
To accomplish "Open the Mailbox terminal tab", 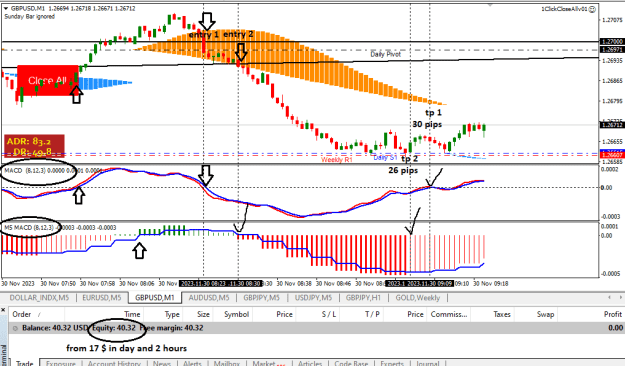I will (226, 363).
